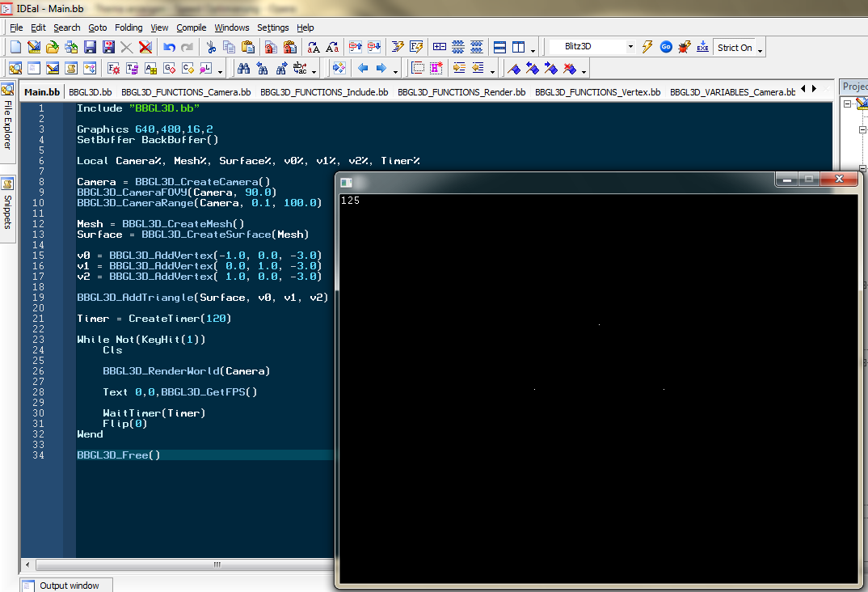Cut selection with the scissors icon

211,47
